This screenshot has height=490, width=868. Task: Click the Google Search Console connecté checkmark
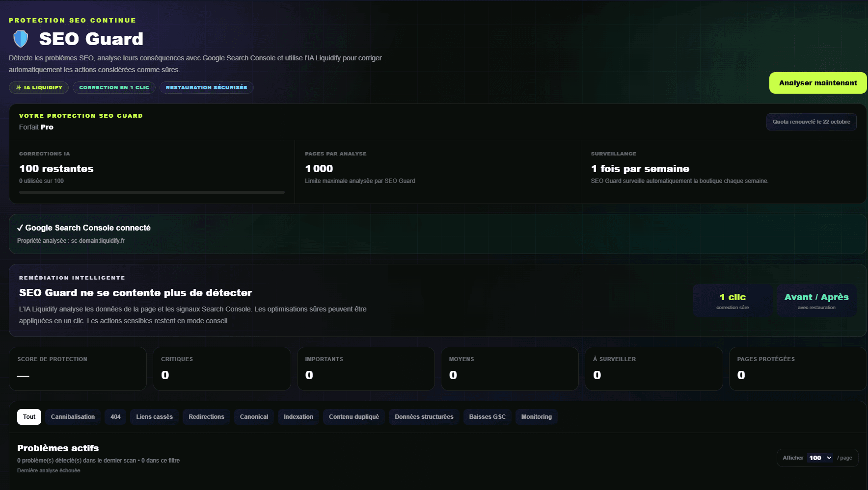[x=20, y=228]
